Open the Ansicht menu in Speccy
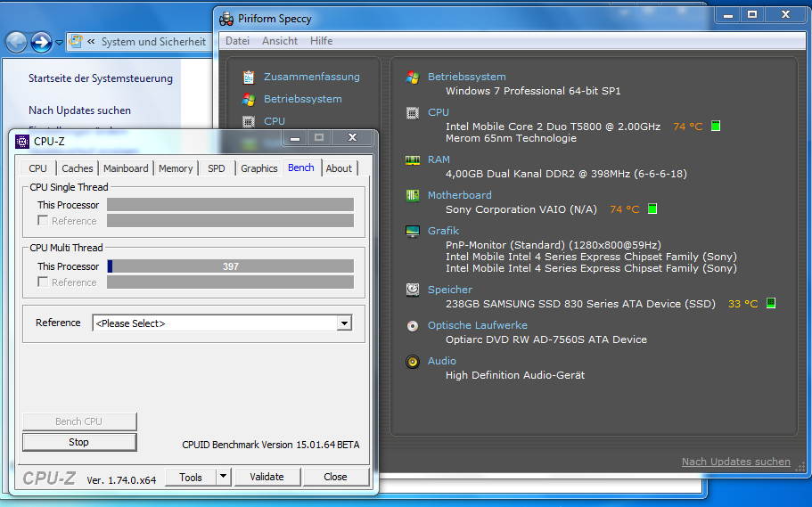This screenshot has width=812, height=507. (280, 41)
